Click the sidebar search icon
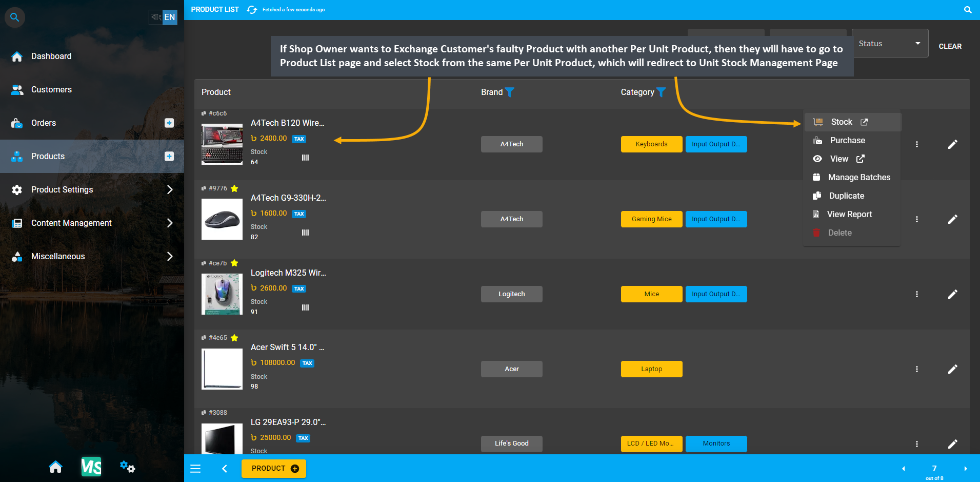The image size is (980, 482). coord(15,17)
